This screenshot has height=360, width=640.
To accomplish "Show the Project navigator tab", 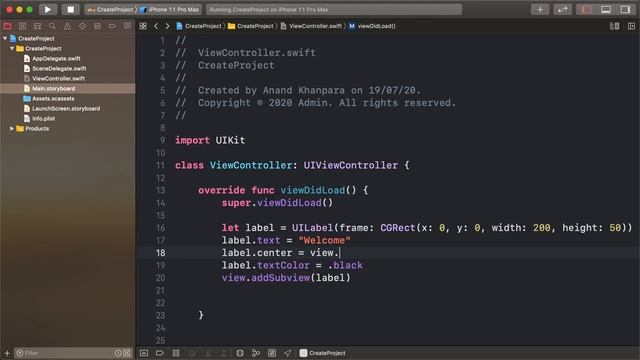I will tap(8, 26).
